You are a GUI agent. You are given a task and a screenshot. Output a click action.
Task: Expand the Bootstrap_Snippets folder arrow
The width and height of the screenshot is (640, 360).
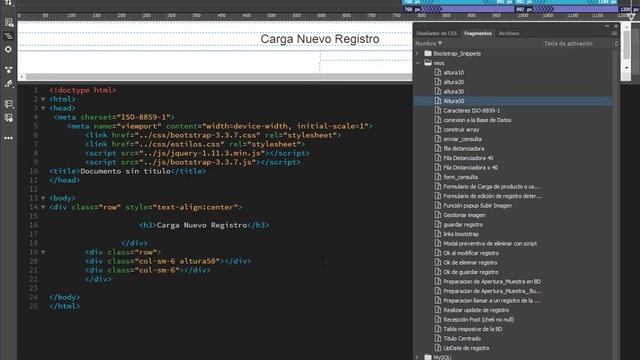pyautogui.click(x=418, y=53)
